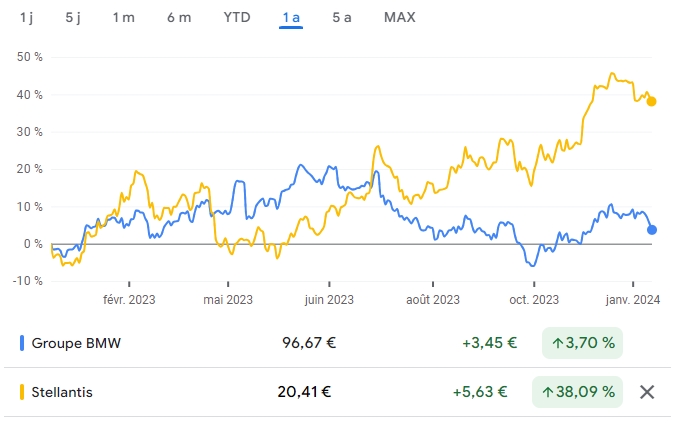Choose the 6 m time range
The height and width of the screenshot is (424, 675).
(x=179, y=18)
